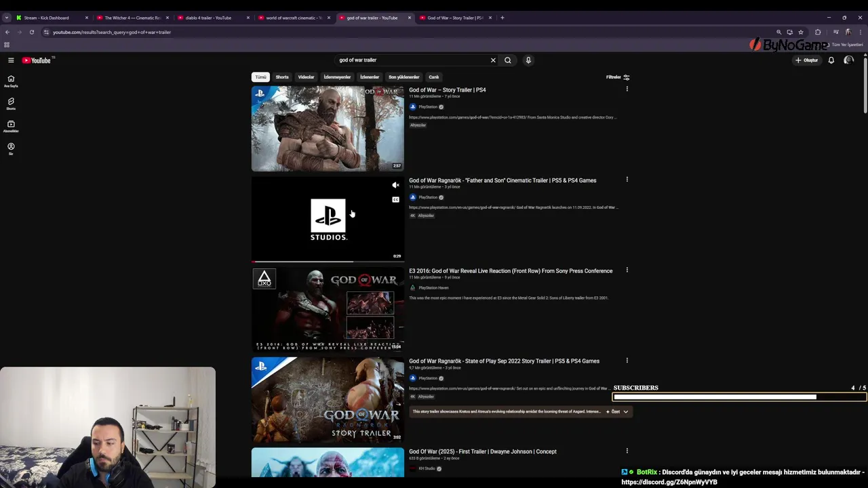The image size is (868, 488).
Task: Open E3 2016 Reveal Live Reaction title
Action: tap(511, 271)
